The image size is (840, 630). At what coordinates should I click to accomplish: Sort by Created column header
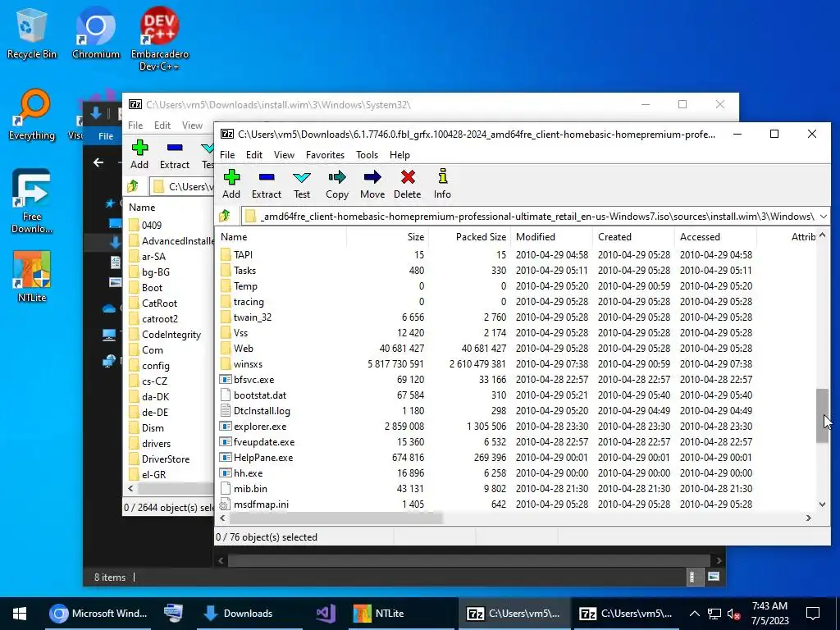[634, 237]
